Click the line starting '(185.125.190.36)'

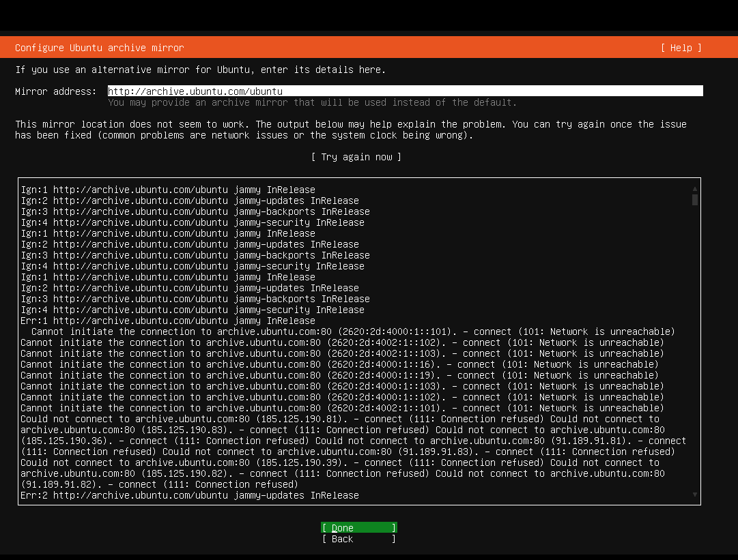coord(353,441)
